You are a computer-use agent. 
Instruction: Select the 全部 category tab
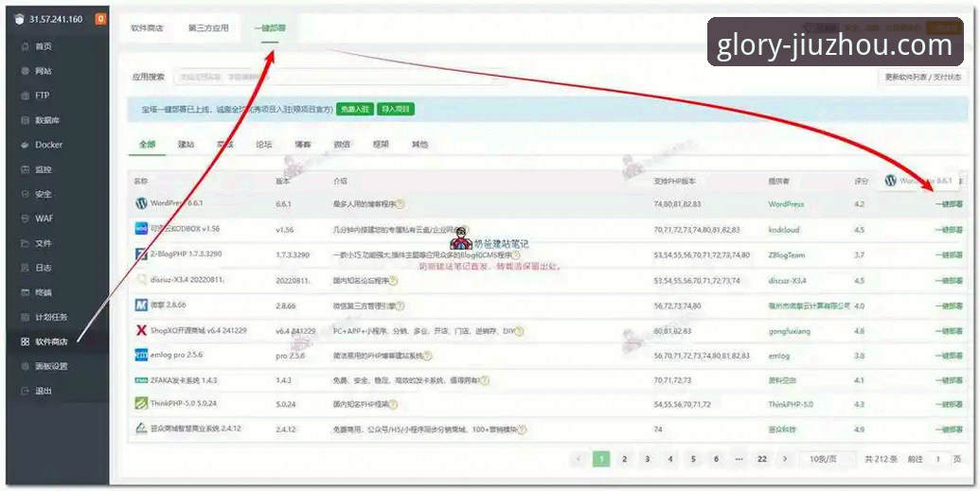(148, 145)
